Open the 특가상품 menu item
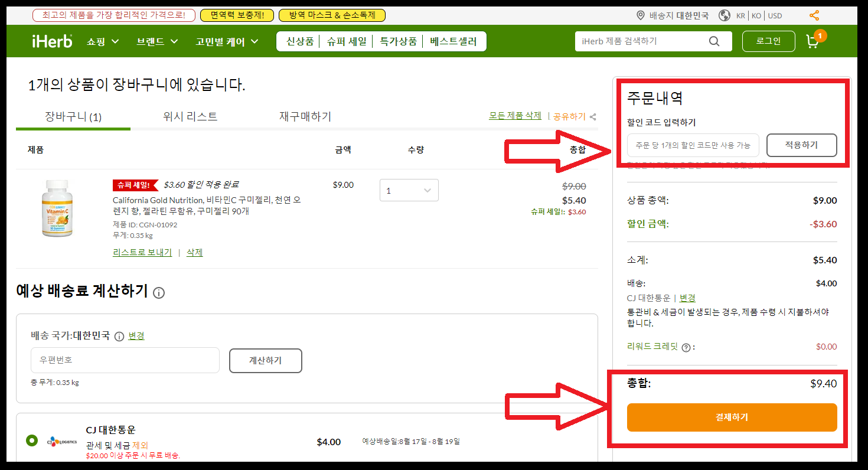This screenshot has width=868, height=470. pos(398,41)
